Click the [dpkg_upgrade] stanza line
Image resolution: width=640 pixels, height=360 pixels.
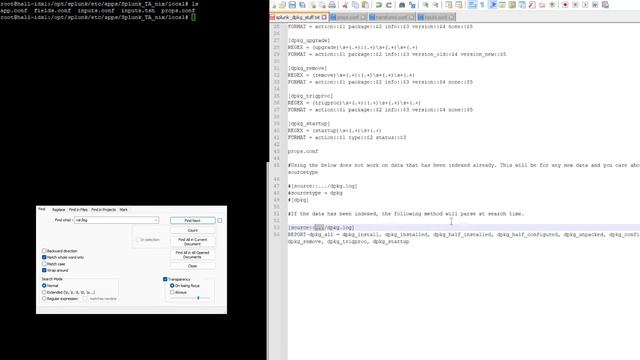click(309, 40)
